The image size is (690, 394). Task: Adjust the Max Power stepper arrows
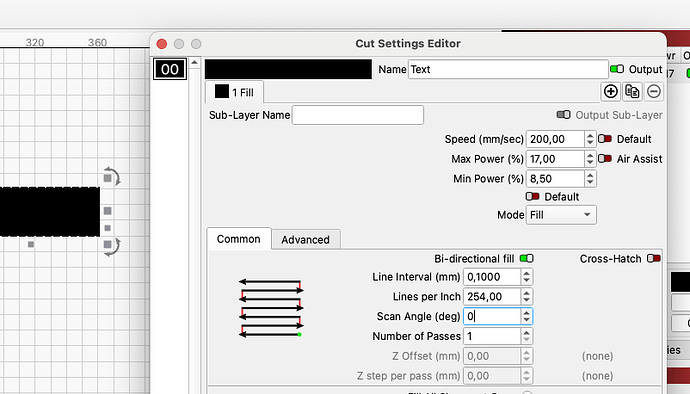point(590,159)
